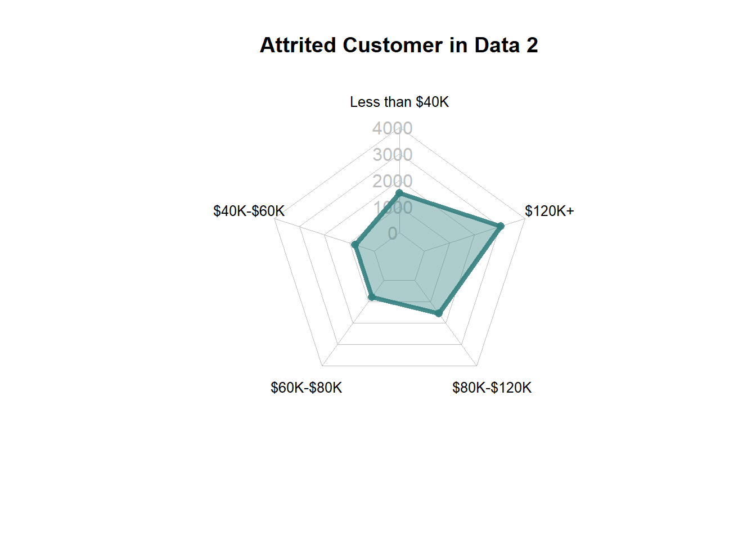Click the 4000 scale label

tap(393, 128)
